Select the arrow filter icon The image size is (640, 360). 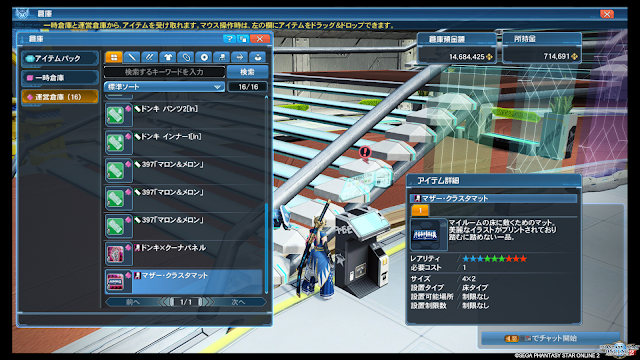click(x=240, y=57)
